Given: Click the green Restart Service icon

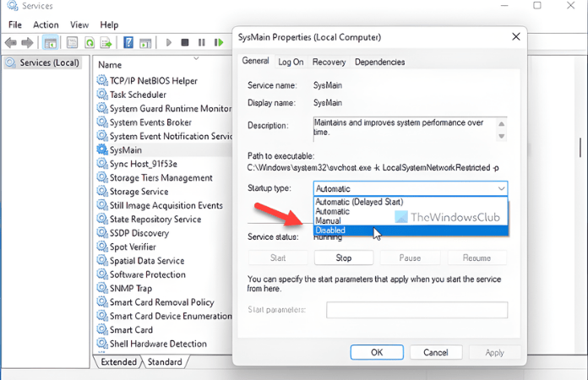Looking at the screenshot, I should tap(217, 42).
